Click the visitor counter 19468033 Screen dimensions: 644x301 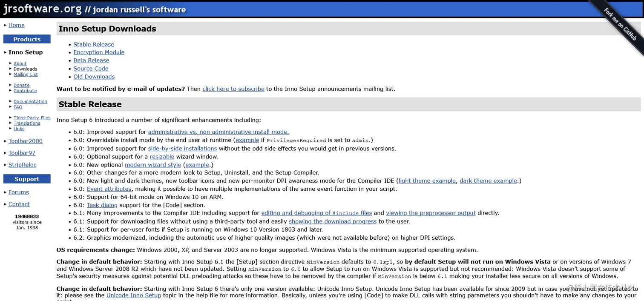click(x=27, y=217)
